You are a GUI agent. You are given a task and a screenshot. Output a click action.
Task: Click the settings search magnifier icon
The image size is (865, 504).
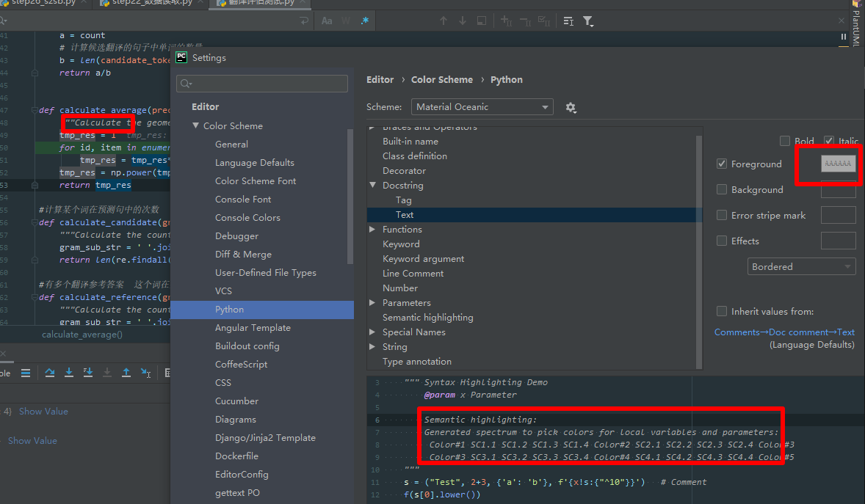(186, 84)
